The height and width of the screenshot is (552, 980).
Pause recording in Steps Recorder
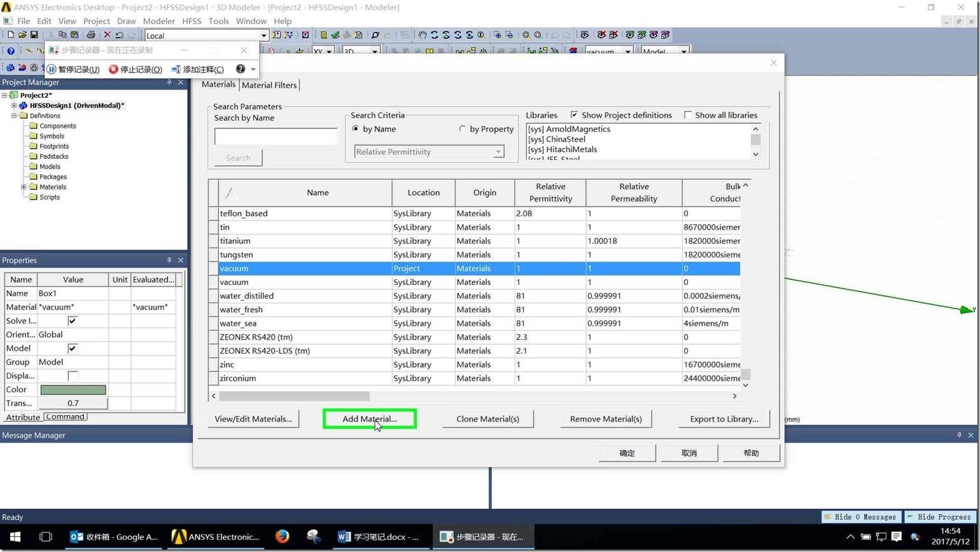[x=73, y=69]
